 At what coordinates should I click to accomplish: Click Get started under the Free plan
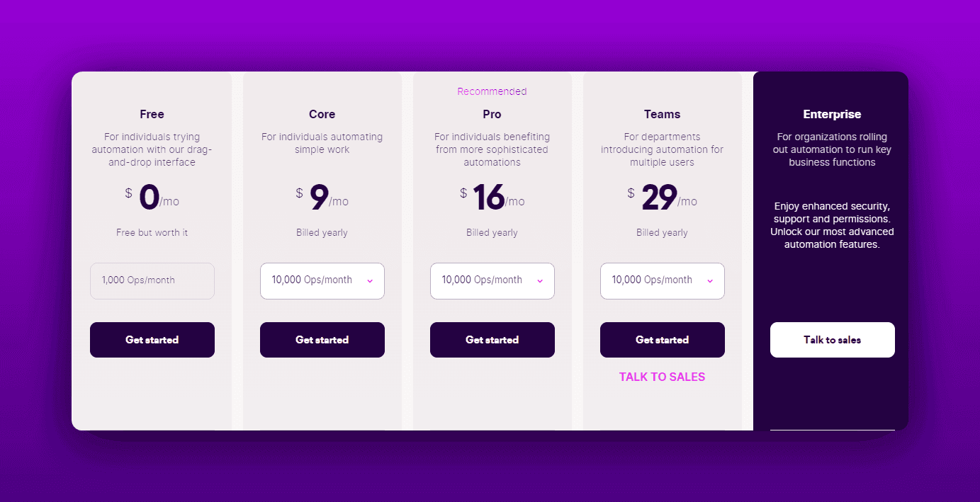pos(152,340)
